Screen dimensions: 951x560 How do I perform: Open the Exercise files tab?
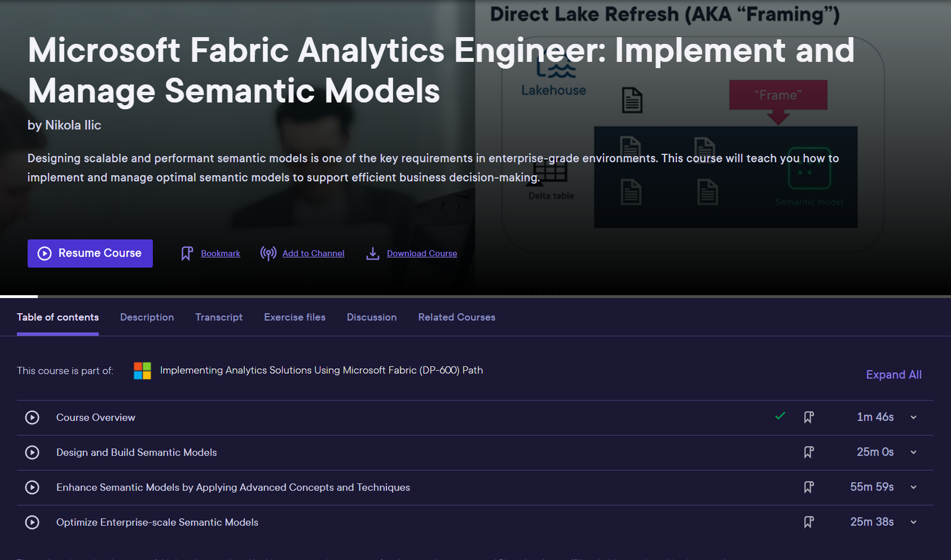click(295, 317)
